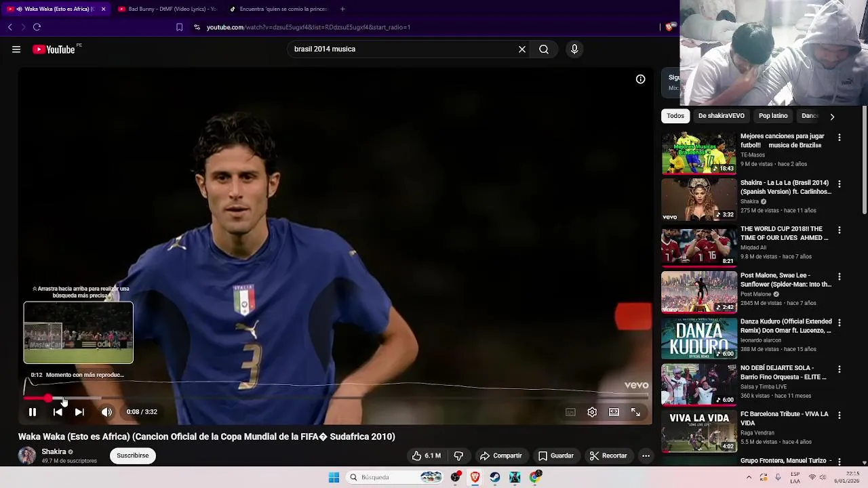Open more actions ellipsis below the video

[646, 455]
